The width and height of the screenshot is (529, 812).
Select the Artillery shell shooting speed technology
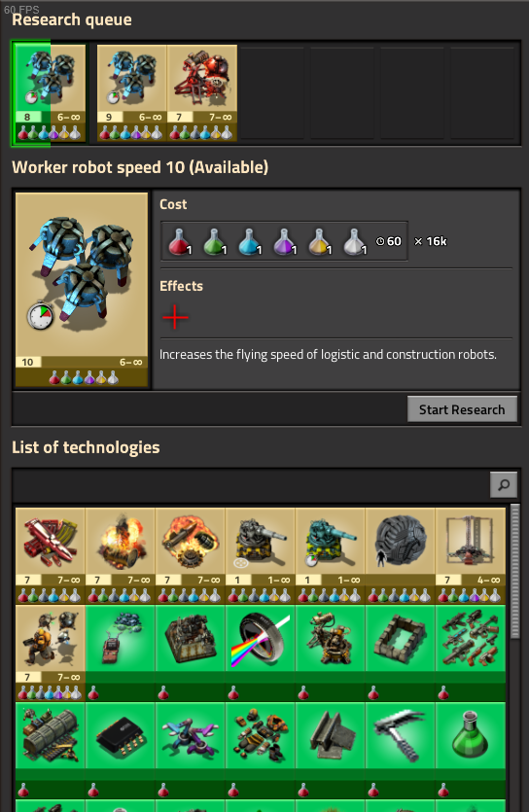[x=331, y=555]
